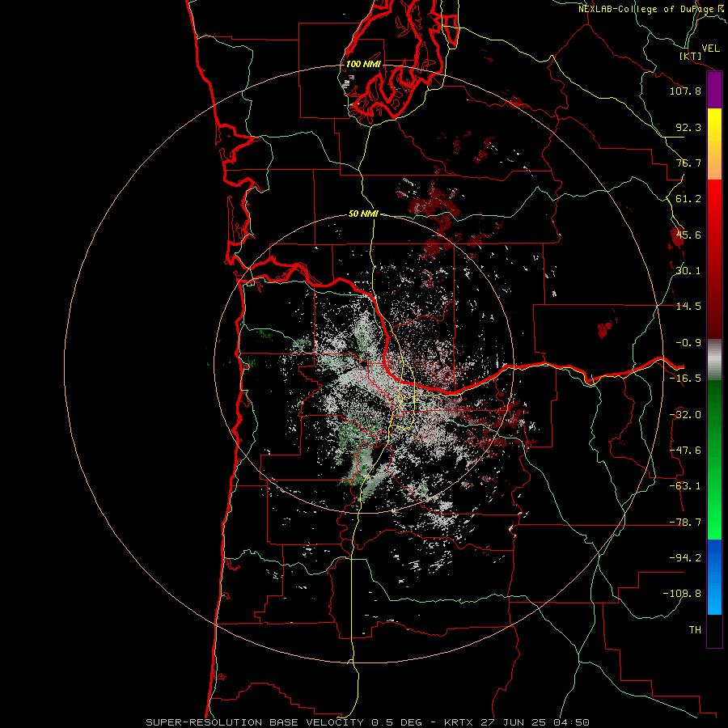Click the 76.7 legend value
The width and height of the screenshot is (728, 728).
(688, 163)
